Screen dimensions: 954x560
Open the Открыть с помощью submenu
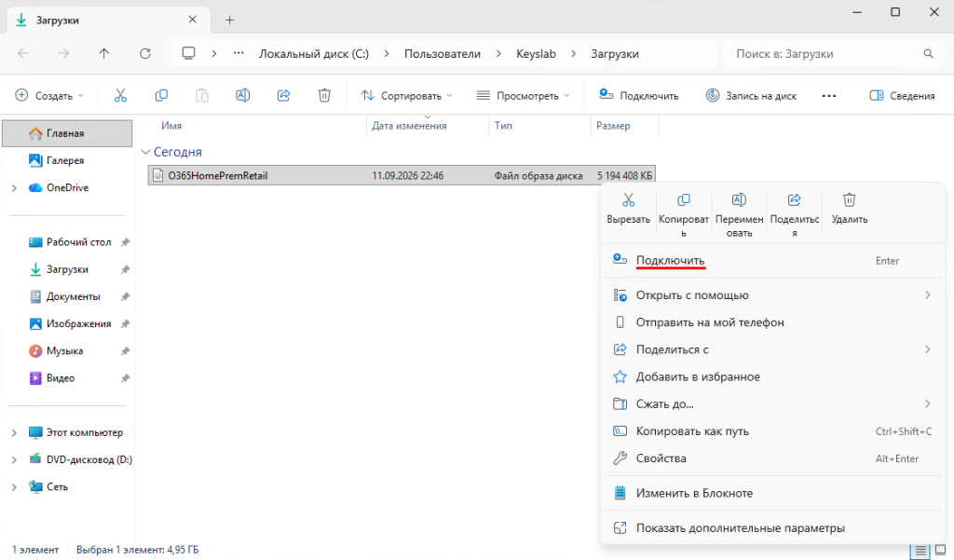tap(772, 295)
